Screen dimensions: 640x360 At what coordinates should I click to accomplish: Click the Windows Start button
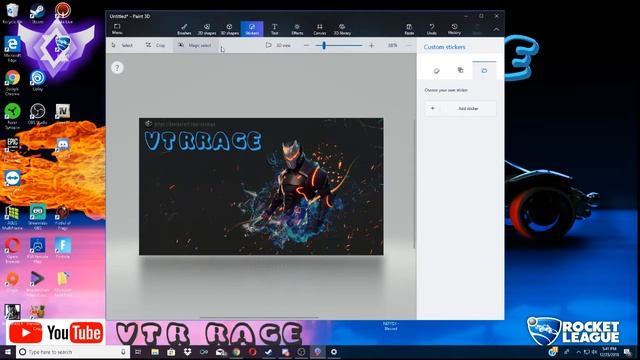point(8,352)
